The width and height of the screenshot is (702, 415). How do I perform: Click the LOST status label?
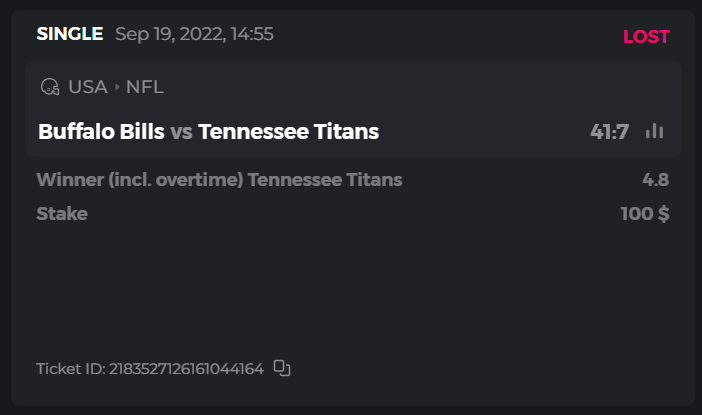tap(646, 37)
